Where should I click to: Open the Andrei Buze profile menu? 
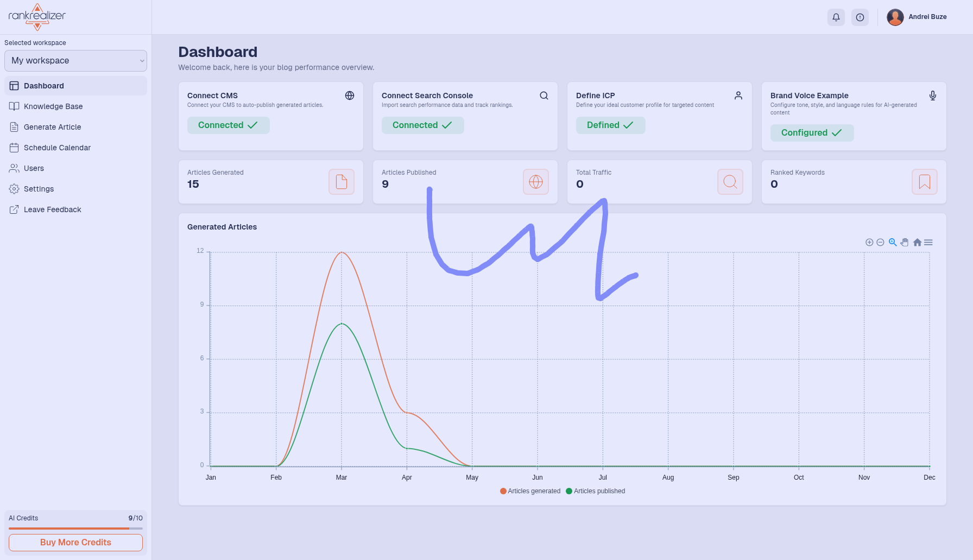917,17
